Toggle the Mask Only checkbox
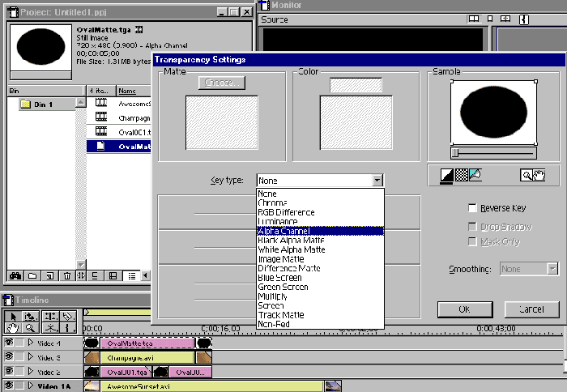567x392 pixels. tap(472, 241)
